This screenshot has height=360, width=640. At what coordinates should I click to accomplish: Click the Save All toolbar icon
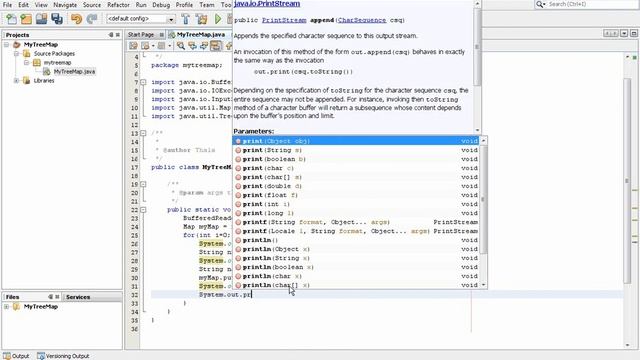(x=57, y=19)
